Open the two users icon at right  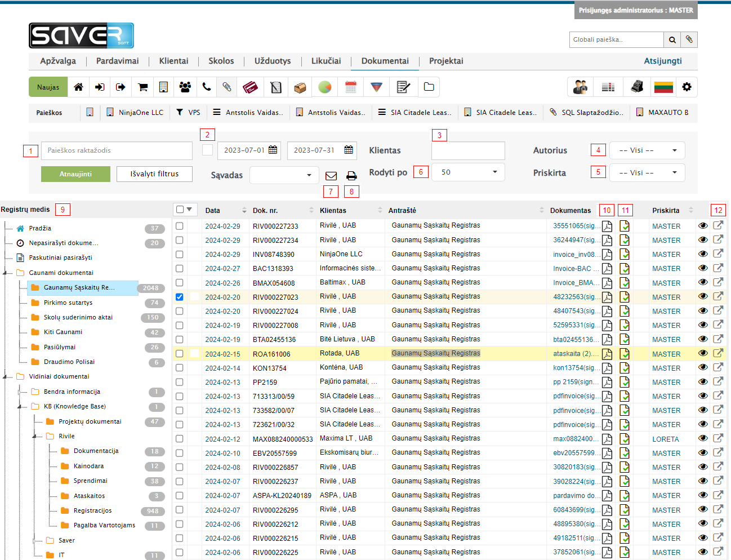[580, 87]
